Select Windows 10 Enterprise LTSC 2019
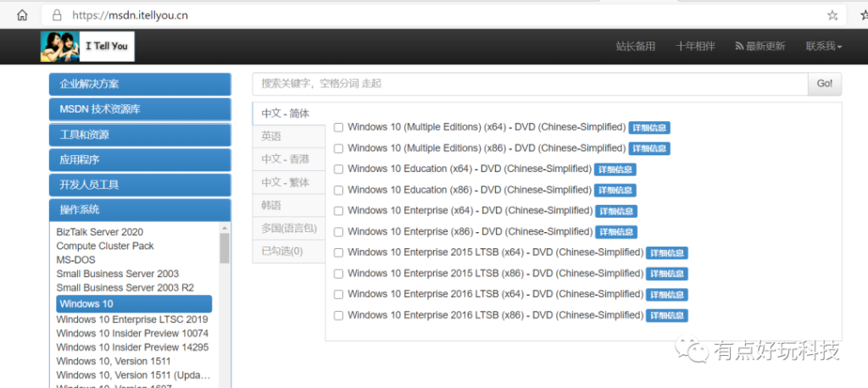Screen dimensions: 868x388 coord(132,319)
